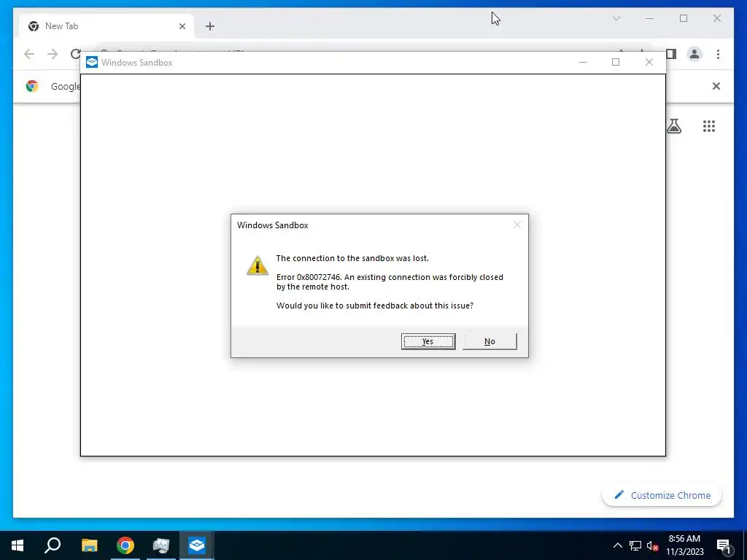This screenshot has width=747, height=560.
Task: Select the New Tab tab in Chrome
Action: (x=106, y=26)
